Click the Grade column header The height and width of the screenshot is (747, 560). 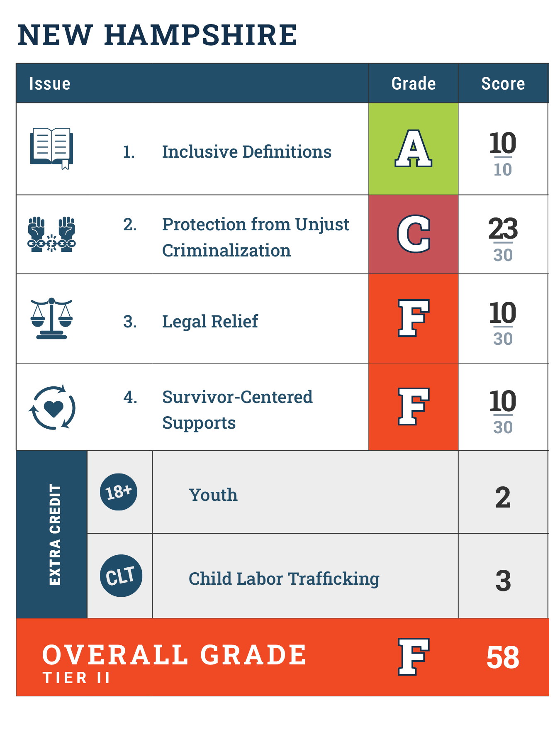coord(414,84)
